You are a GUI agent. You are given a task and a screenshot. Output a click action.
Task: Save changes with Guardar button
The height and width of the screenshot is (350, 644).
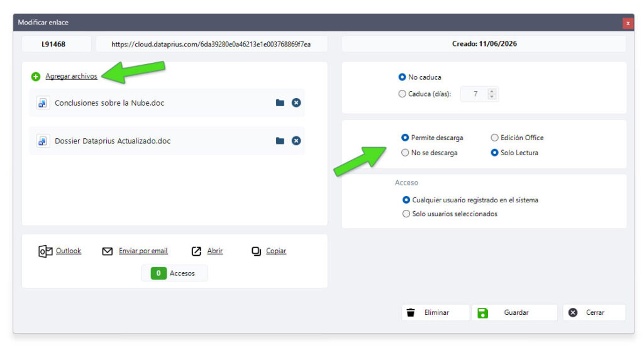pyautogui.click(x=514, y=313)
